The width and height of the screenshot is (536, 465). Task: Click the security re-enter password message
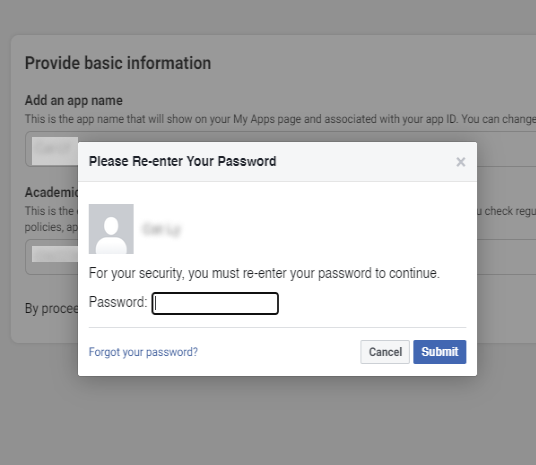[x=264, y=273]
